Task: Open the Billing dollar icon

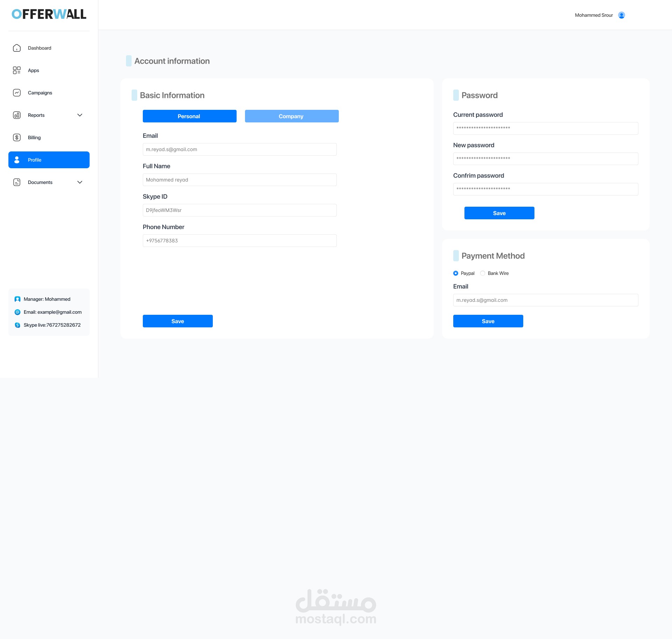Action: pos(17,137)
